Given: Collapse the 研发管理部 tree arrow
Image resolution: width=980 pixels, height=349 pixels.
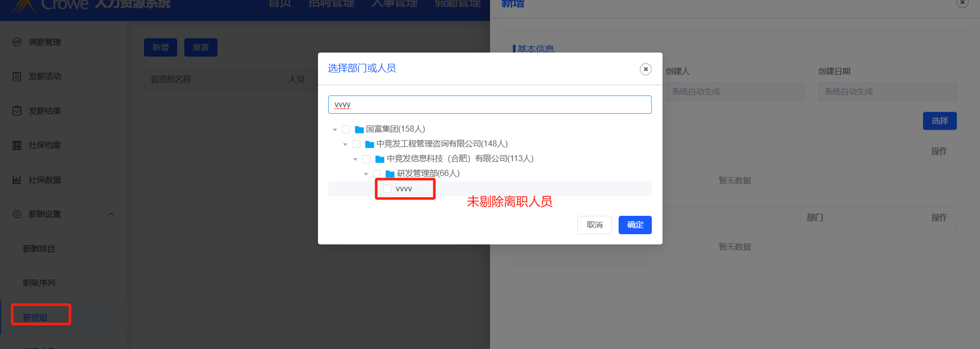Looking at the screenshot, I should click(366, 174).
